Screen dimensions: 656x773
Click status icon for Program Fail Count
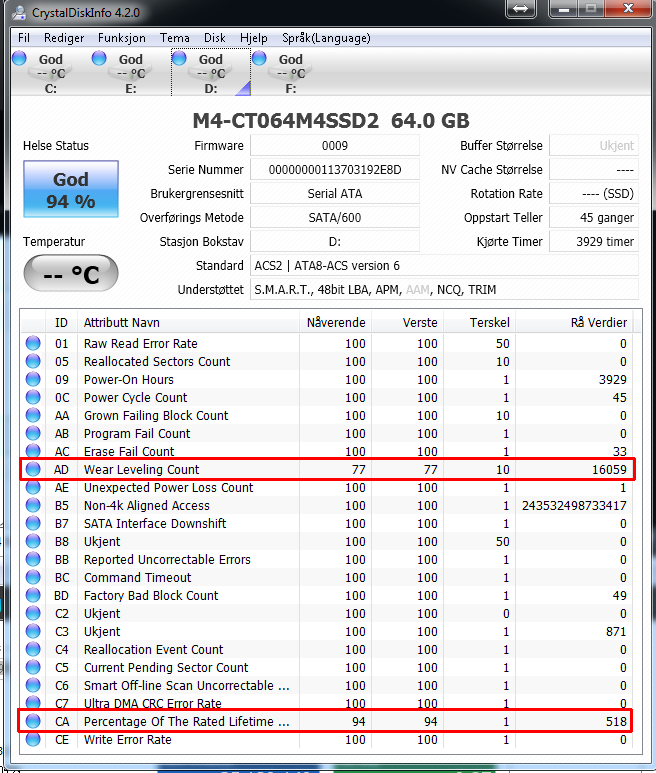(33, 433)
